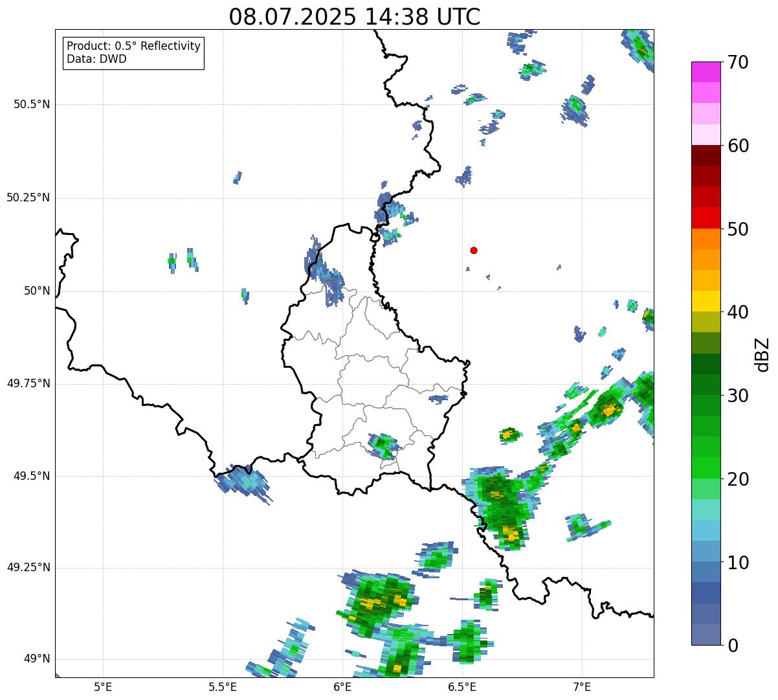This screenshot has width=778, height=700.
Task: Click the red station marker dot
Action: point(474,250)
